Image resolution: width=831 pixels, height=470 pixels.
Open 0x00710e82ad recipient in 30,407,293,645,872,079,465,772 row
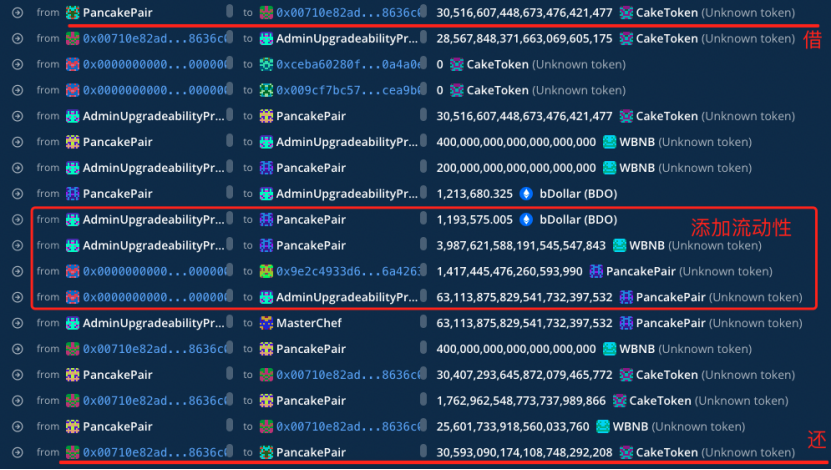(x=348, y=375)
